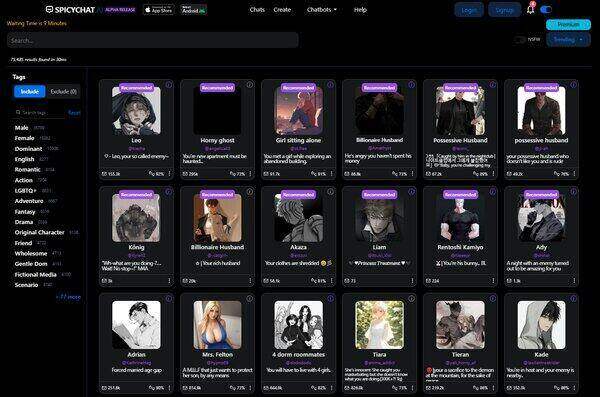Click info icon on Tiara card
This screenshot has height=397, width=600.
(x=411, y=299)
